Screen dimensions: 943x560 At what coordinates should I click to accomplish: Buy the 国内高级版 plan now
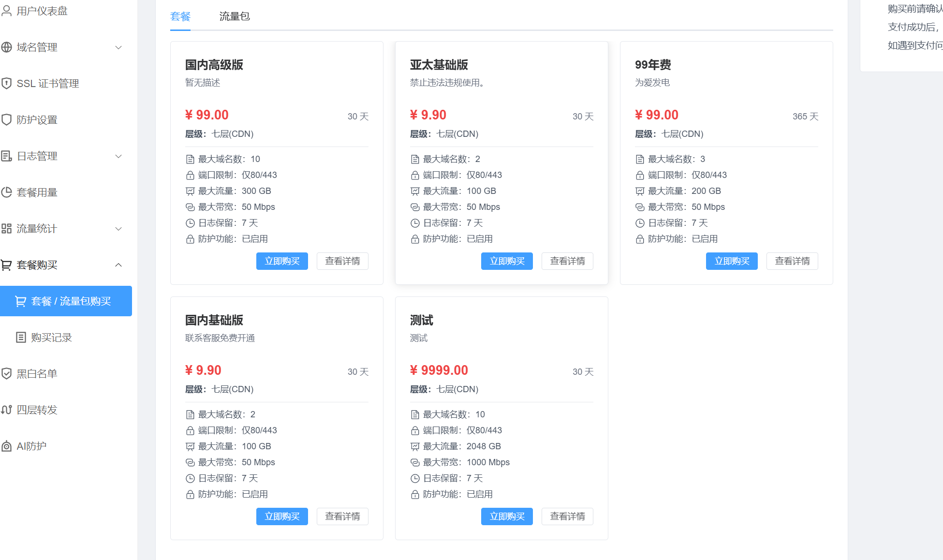282,261
